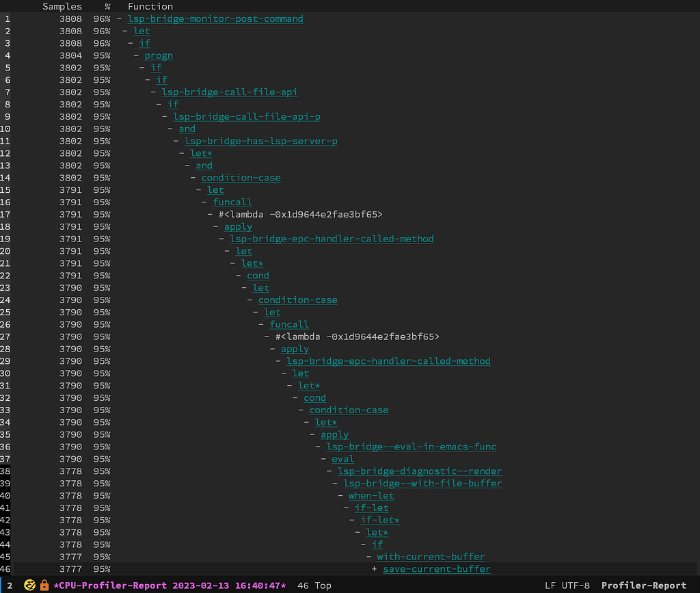Open the lsp-bridge-with-file-buffer link

click(x=422, y=483)
